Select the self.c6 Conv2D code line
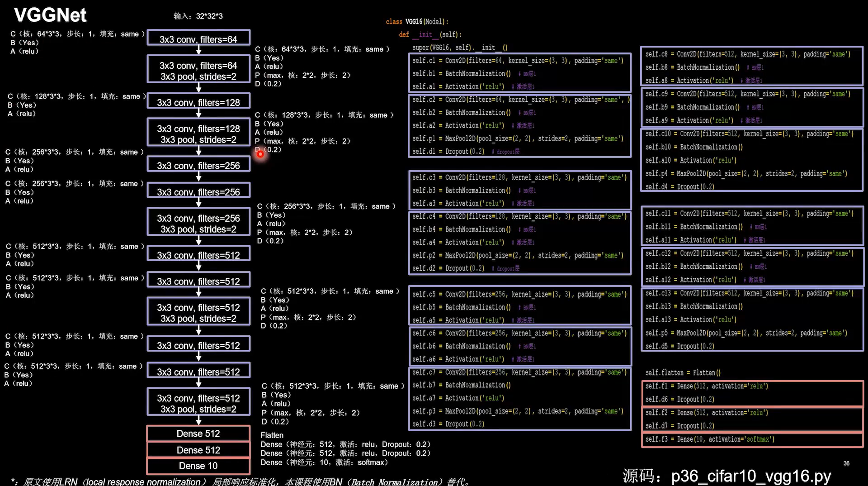This screenshot has height=486, width=868. tap(519, 333)
